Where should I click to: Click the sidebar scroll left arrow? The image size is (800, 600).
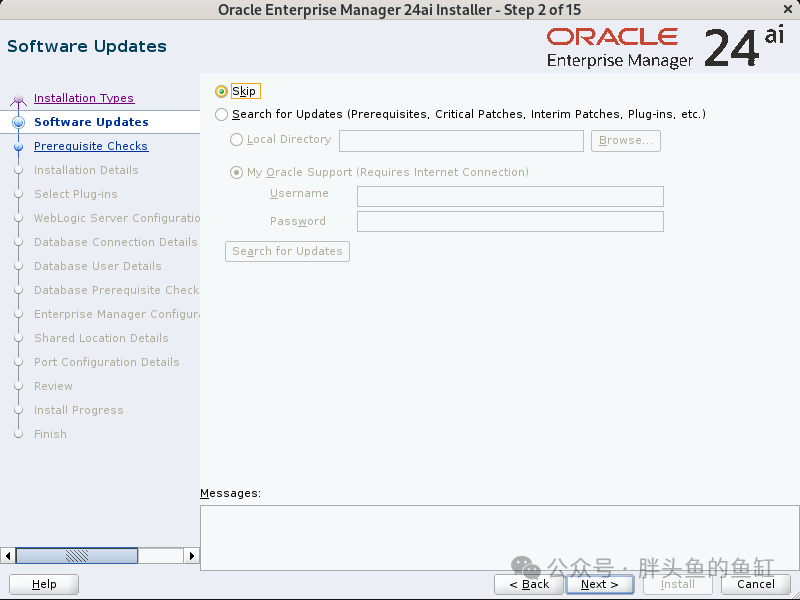point(8,556)
